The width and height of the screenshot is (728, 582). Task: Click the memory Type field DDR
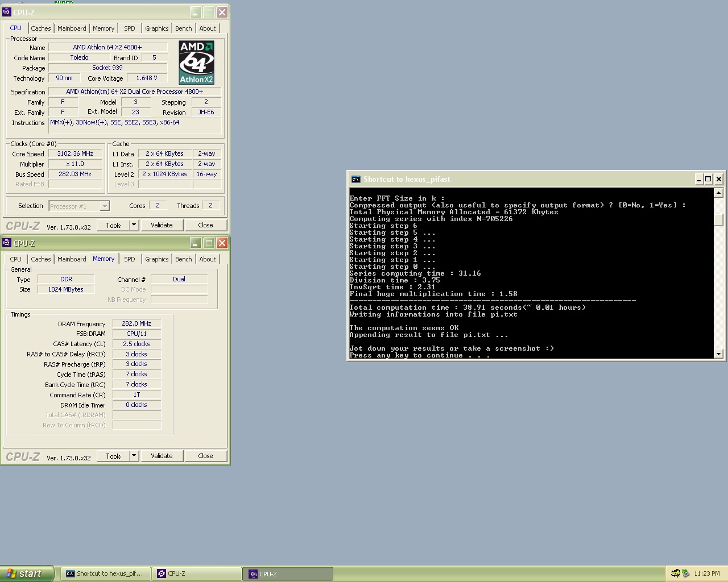[x=66, y=279]
